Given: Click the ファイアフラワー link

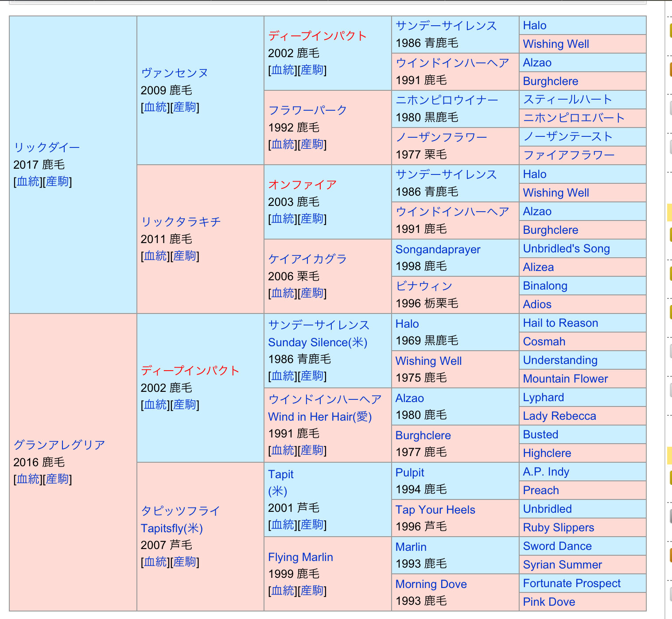Looking at the screenshot, I should [569, 155].
